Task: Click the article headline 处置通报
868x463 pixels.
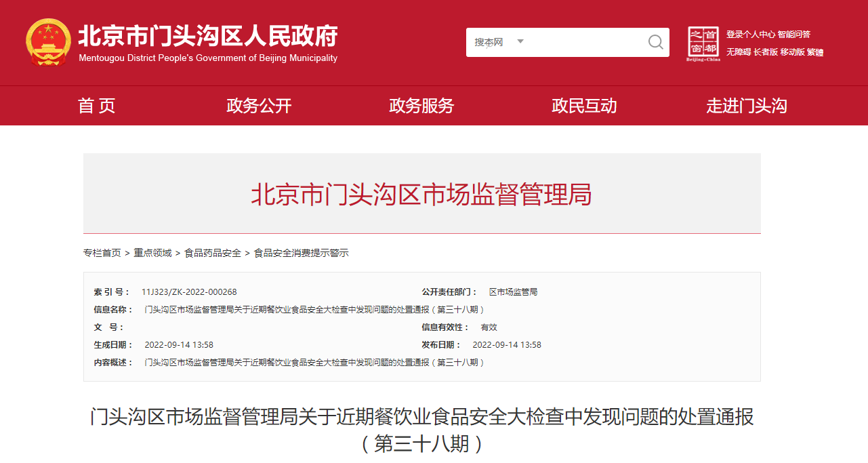Action: point(421,430)
